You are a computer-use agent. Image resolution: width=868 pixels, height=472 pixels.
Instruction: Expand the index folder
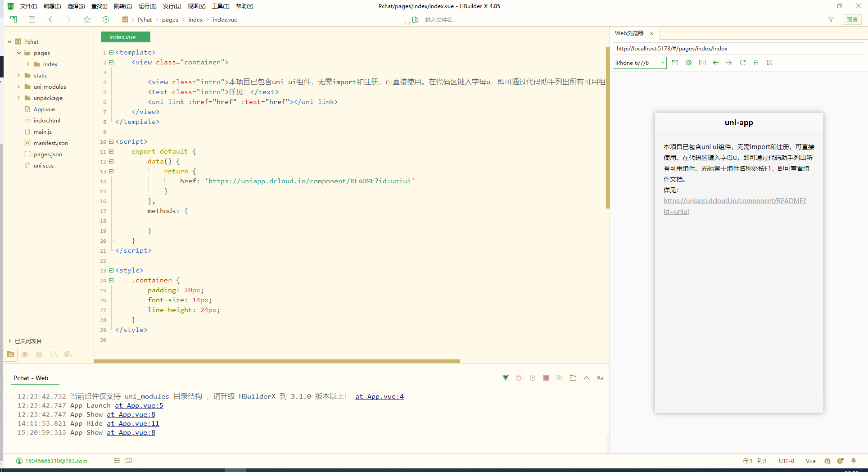[28, 64]
